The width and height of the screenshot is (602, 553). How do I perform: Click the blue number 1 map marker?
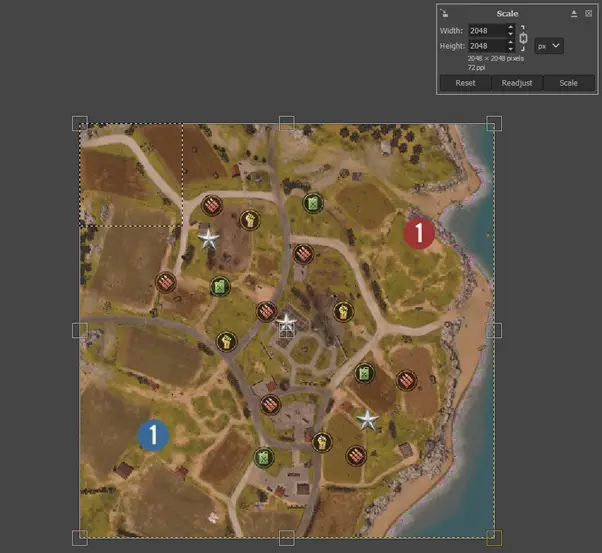(153, 435)
